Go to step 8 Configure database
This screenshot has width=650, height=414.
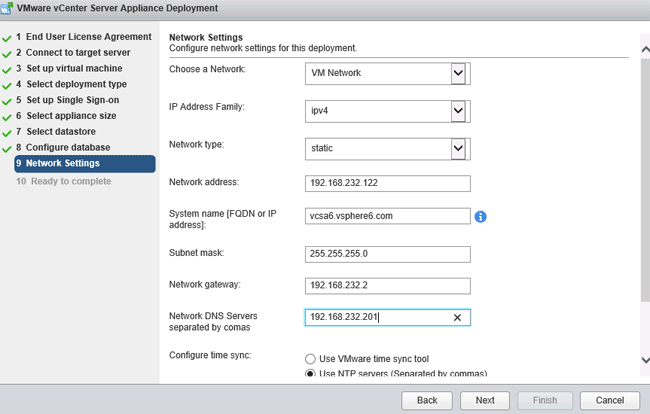coord(63,147)
